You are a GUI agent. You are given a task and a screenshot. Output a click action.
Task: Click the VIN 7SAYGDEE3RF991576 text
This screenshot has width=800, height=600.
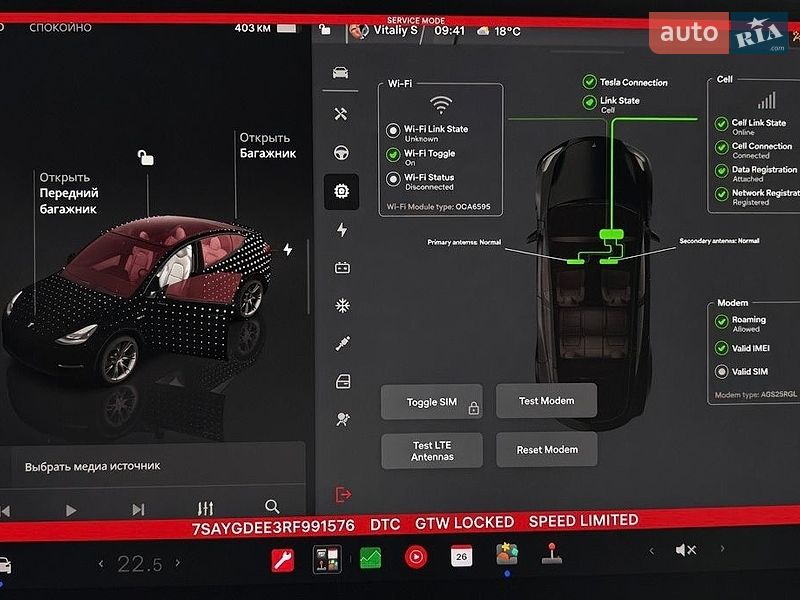[273, 527]
